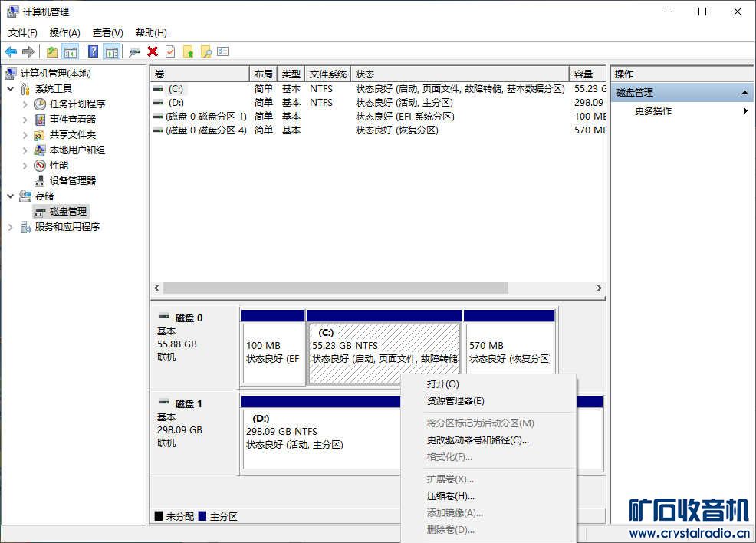Click the Up one level folder icon
This screenshot has width=756, height=543.
tap(51, 51)
